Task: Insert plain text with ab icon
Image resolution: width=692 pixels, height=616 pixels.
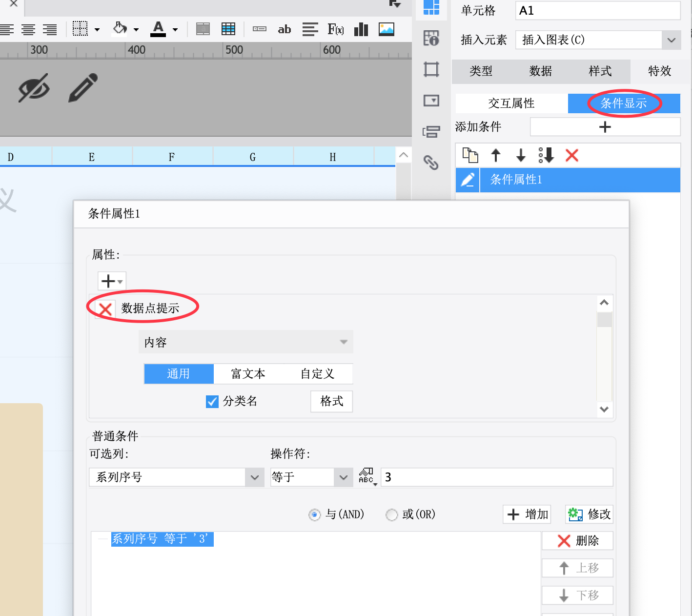Action: pos(285,30)
